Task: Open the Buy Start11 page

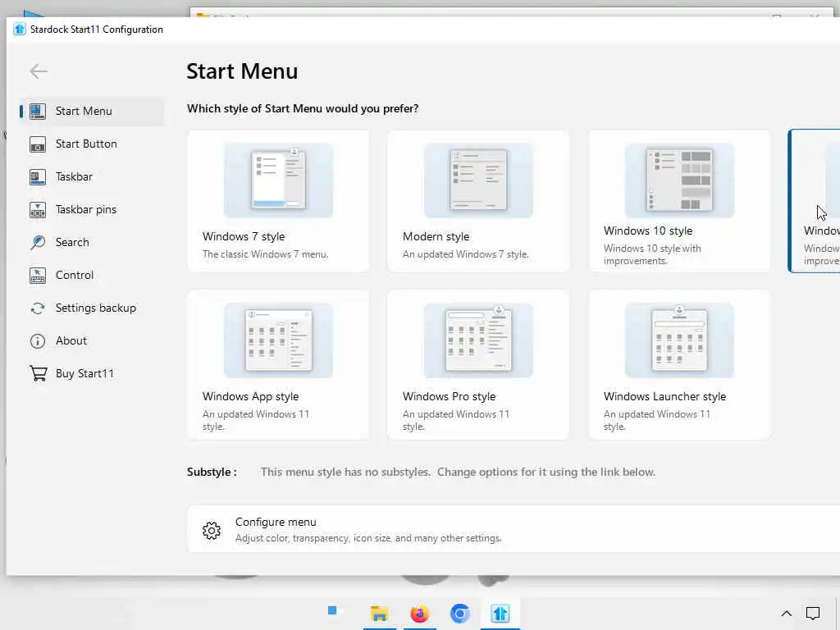Action: click(92, 373)
